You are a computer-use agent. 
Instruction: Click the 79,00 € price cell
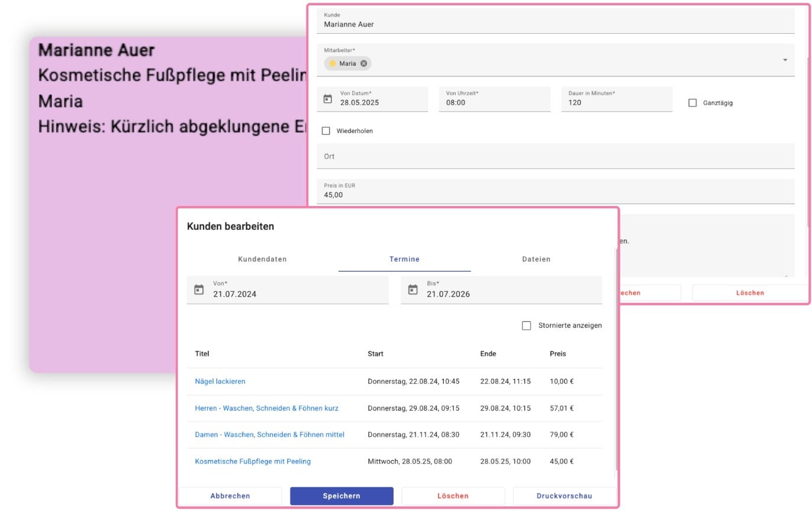pos(562,435)
